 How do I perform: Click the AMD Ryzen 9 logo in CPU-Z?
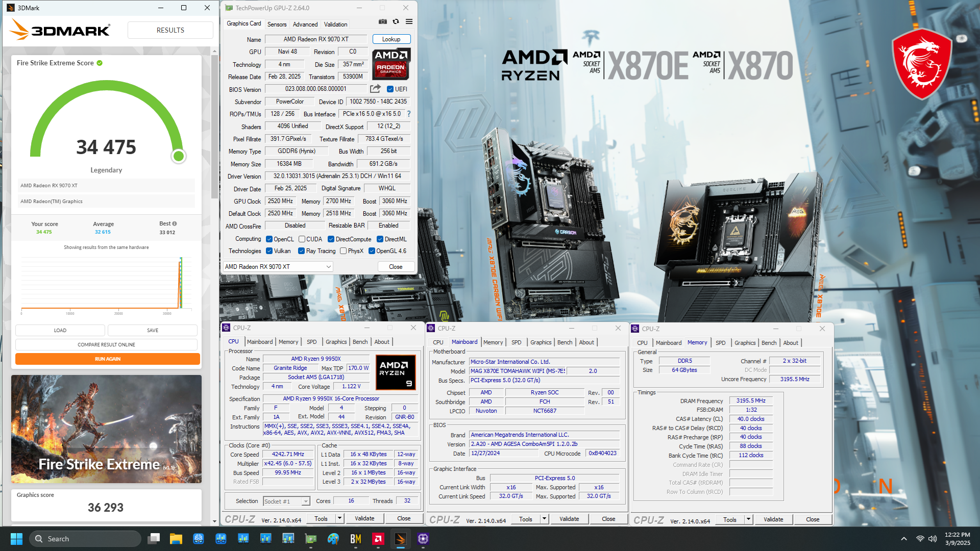[396, 372]
